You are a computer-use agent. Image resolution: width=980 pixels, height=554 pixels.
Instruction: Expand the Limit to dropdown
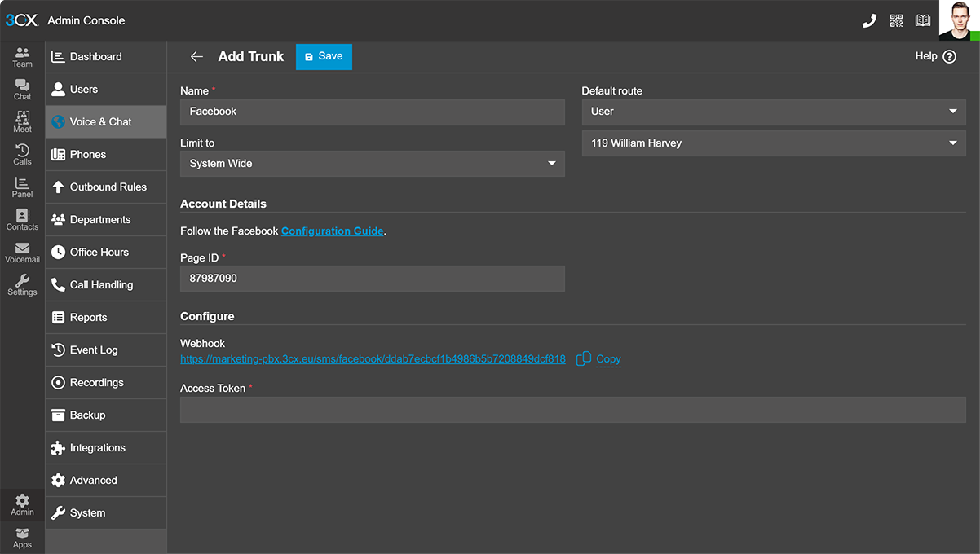click(x=373, y=164)
